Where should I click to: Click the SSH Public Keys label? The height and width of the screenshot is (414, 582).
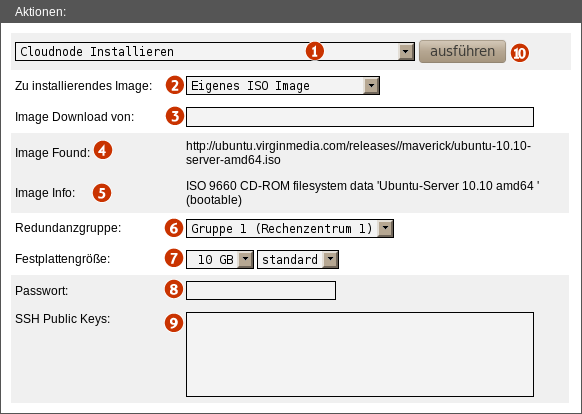(x=62, y=319)
